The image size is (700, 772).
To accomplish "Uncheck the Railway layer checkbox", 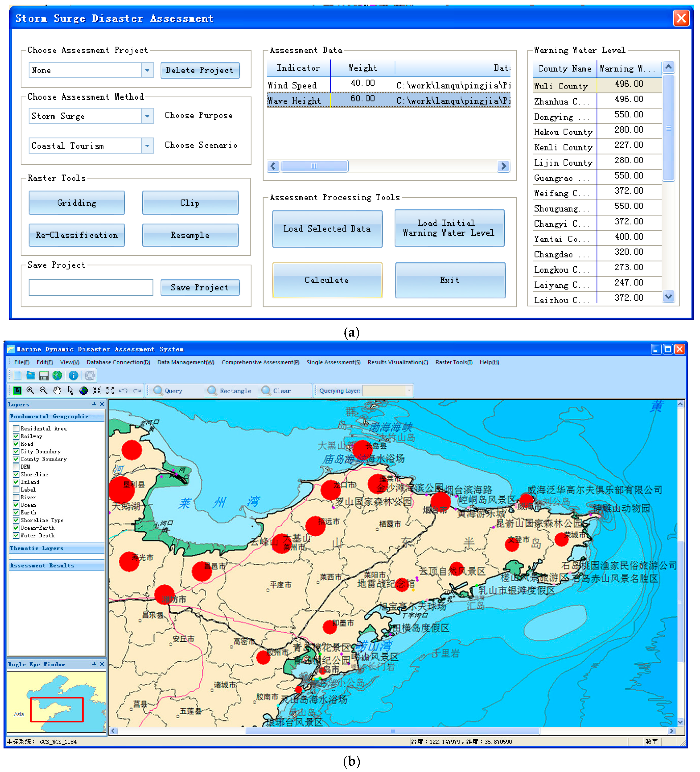I will (16, 436).
